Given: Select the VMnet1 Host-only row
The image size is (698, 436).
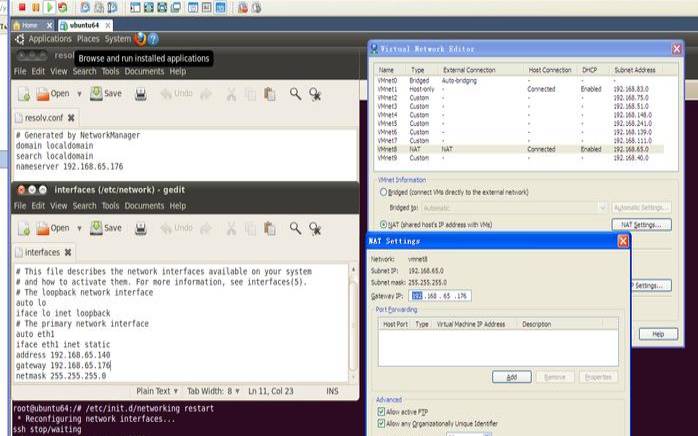Looking at the screenshot, I should click(x=519, y=89).
